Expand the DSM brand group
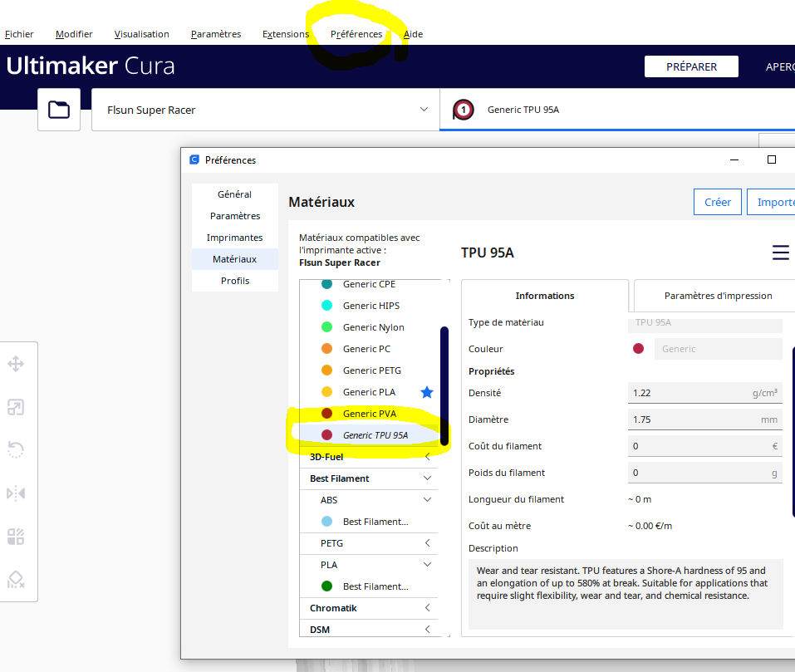This screenshot has height=672, width=795. (x=369, y=630)
